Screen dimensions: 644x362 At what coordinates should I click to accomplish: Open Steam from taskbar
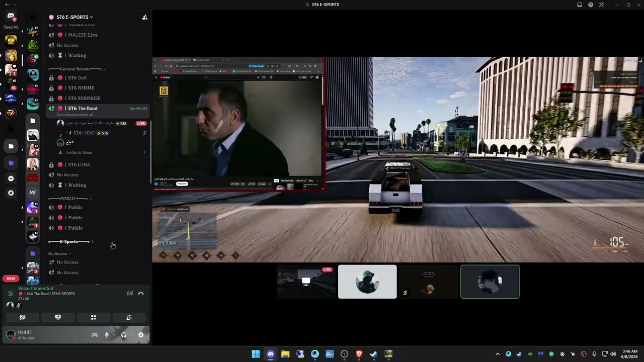(x=374, y=354)
